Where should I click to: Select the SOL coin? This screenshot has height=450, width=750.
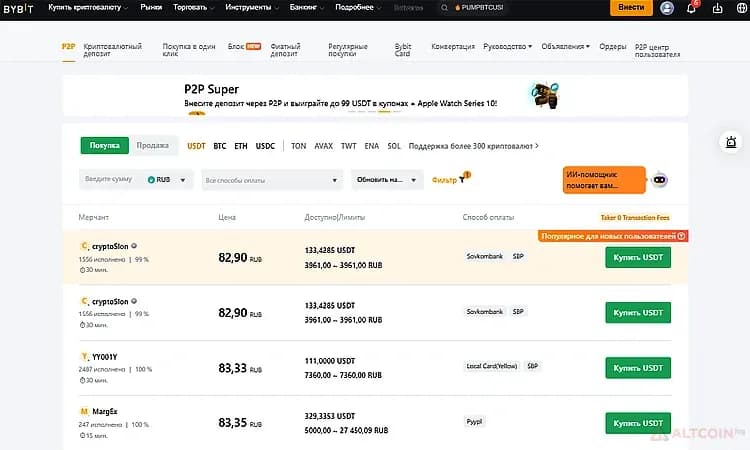(x=394, y=146)
